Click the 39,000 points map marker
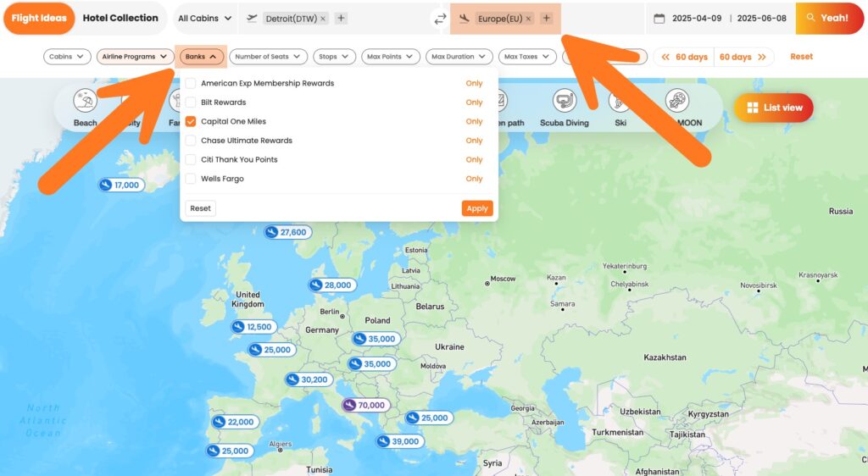The height and width of the screenshot is (476, 868). (400, 442)
